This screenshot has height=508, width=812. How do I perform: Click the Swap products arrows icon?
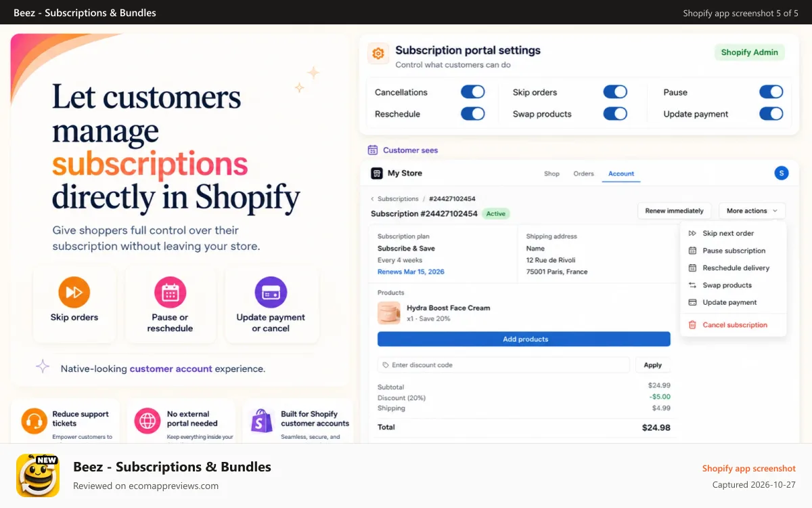[692, 285]
